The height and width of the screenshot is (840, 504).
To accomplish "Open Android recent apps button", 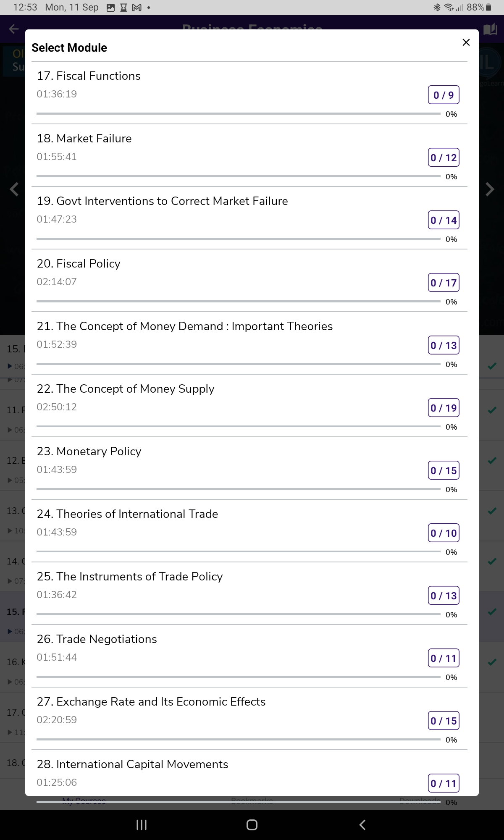I will point(142,825).
